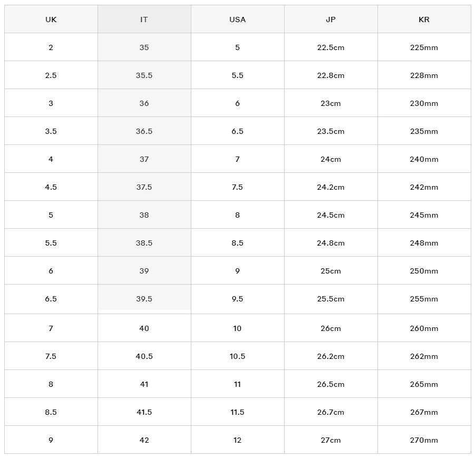The image size is (476, 458).
Task: Choose the USA column header
Action: tap(237, 20)
